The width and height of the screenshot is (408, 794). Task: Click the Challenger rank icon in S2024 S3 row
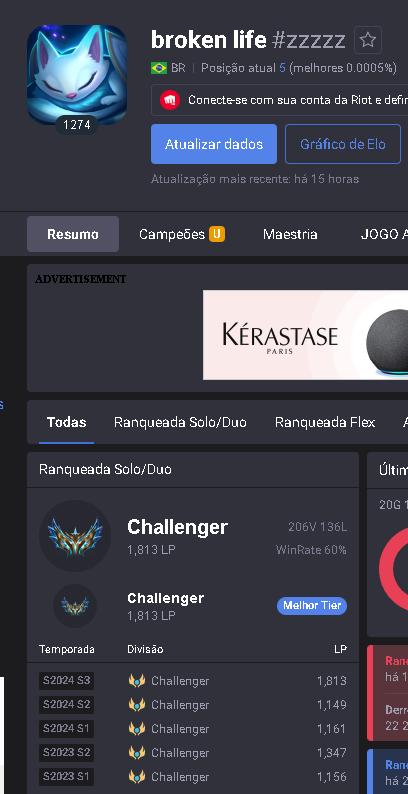[x=137, y=681]
